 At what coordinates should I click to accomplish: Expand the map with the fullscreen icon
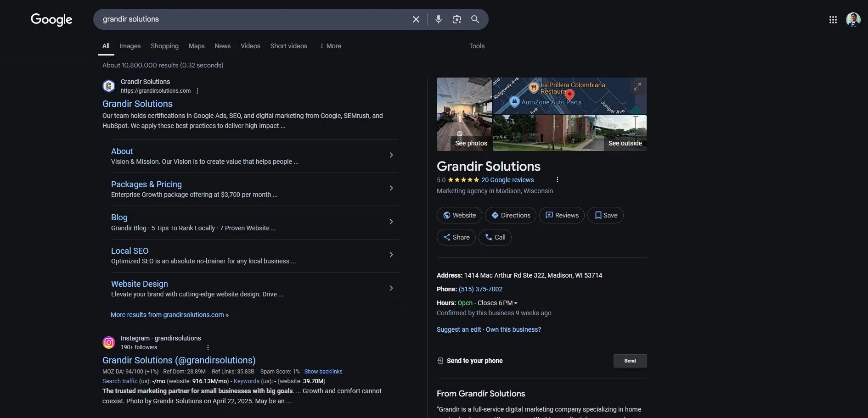click(x=637, y=86)
